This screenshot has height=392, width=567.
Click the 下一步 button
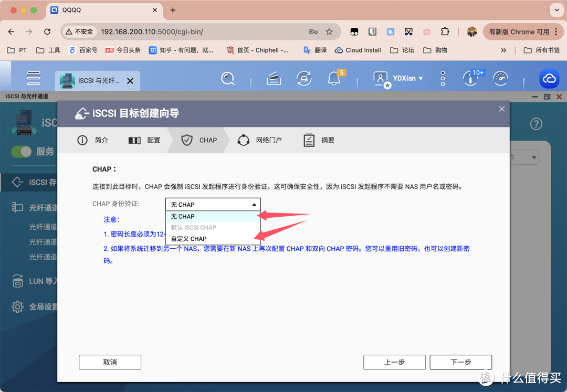[460, 362]
